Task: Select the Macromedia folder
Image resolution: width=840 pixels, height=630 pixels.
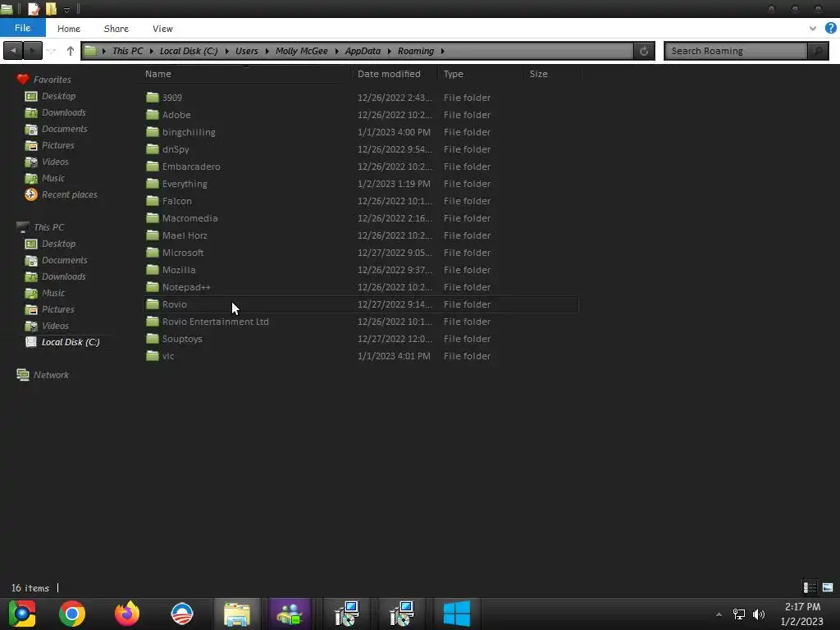Action: click(361, 218)
